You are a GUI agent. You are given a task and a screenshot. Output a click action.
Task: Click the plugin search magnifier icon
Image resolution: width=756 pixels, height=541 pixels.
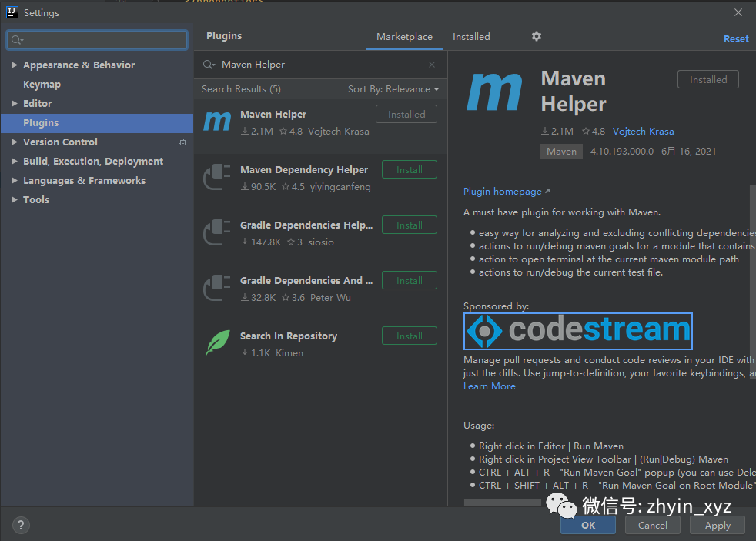(209, 65)
